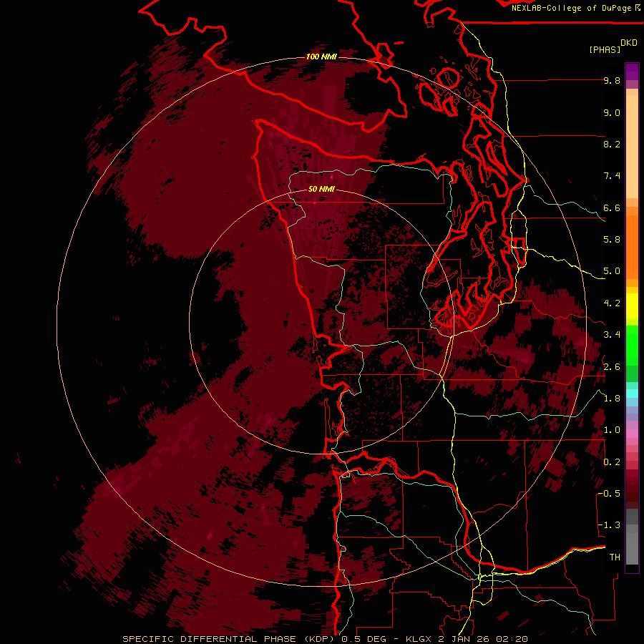Screen dimensions: 644x644
Task: Click the 100 NMI range ring label
Action: pyautogui.click(x=321, y=57)
